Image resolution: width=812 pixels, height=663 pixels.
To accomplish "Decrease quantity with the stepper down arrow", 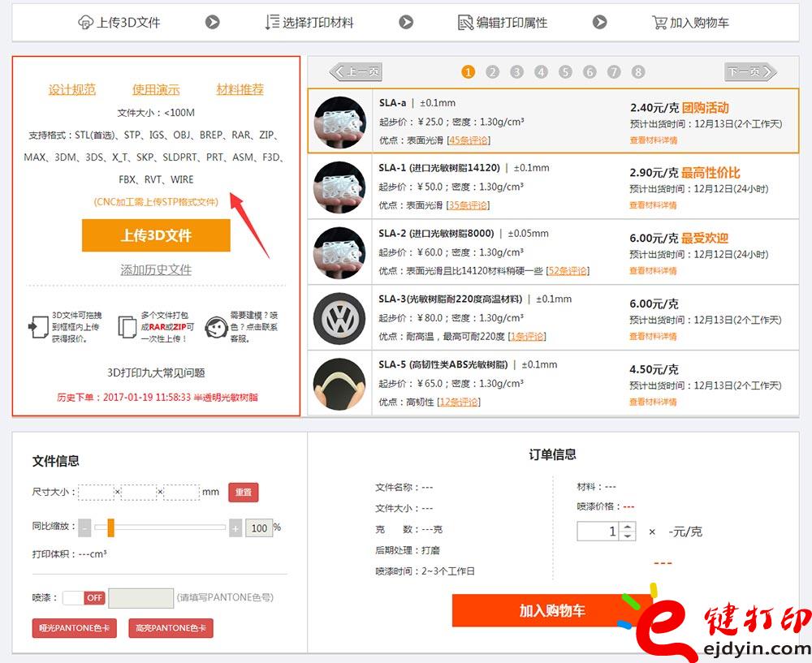I will tap(627, 536).
